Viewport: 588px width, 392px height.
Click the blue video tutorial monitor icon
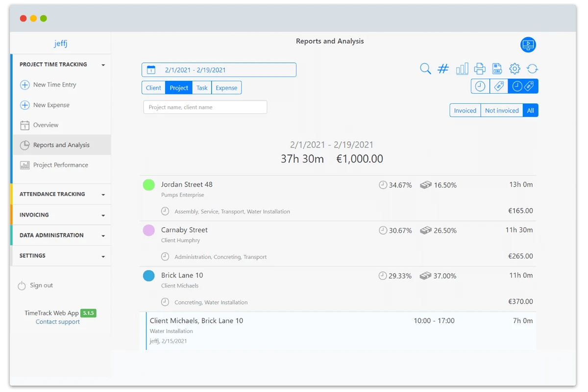528,45
